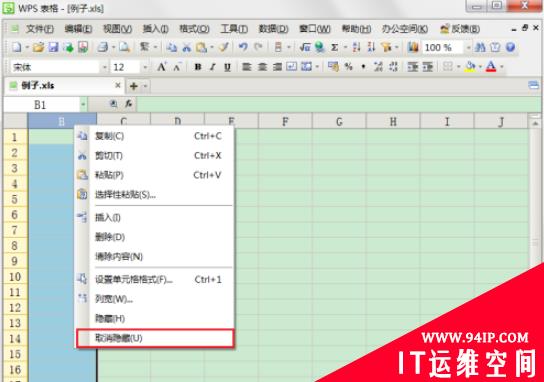Decrease font size with the smaller A
Viewport: 544px width, 382px height.
point(177,67)
